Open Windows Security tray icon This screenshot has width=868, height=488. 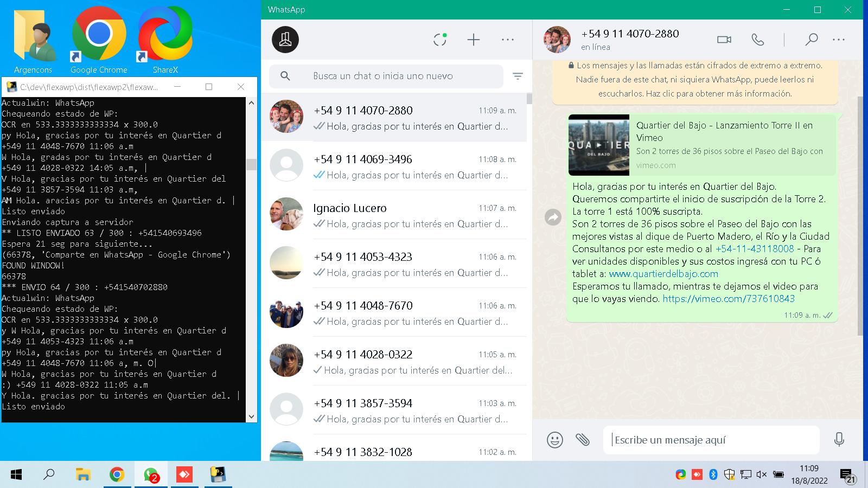pyautogui.click(x=730, y=475)
